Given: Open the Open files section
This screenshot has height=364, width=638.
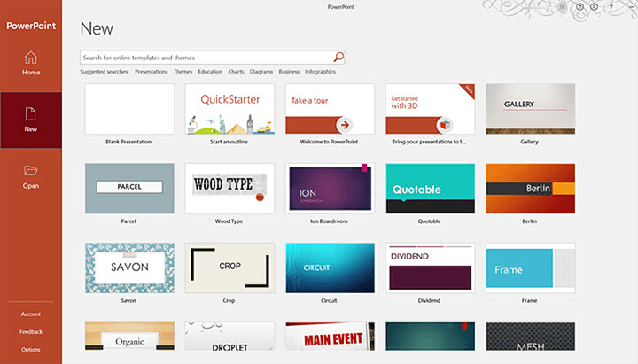Looking at the screenshot, I should (31, 176).
